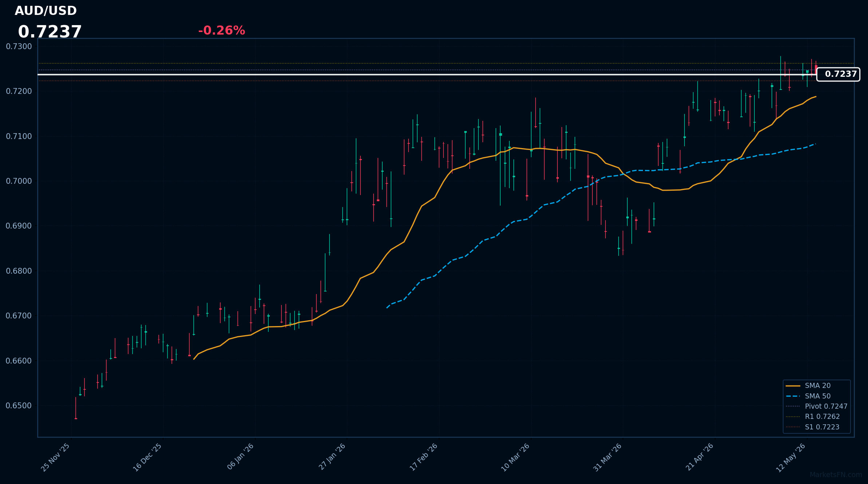Select the large 0.7237 headline price
Screen dimensions: 868x484
click(50, 32)
